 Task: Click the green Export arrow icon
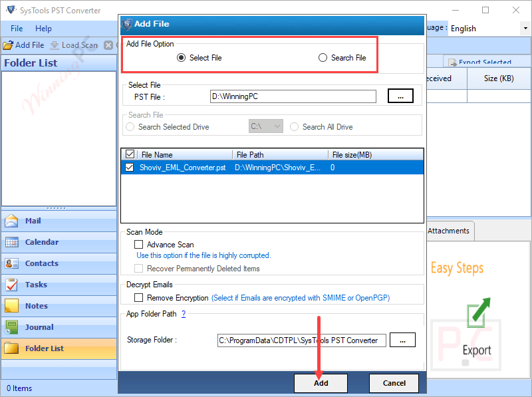[x=478, y=313]
